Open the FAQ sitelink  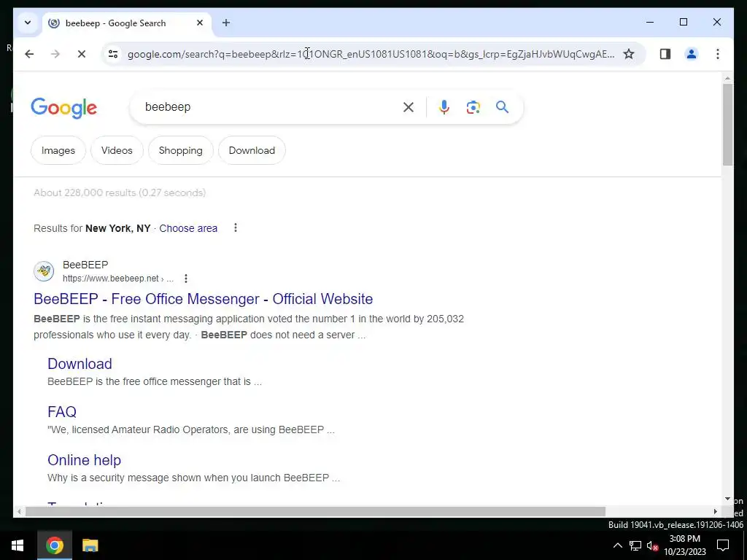click(x=62, y=412)
